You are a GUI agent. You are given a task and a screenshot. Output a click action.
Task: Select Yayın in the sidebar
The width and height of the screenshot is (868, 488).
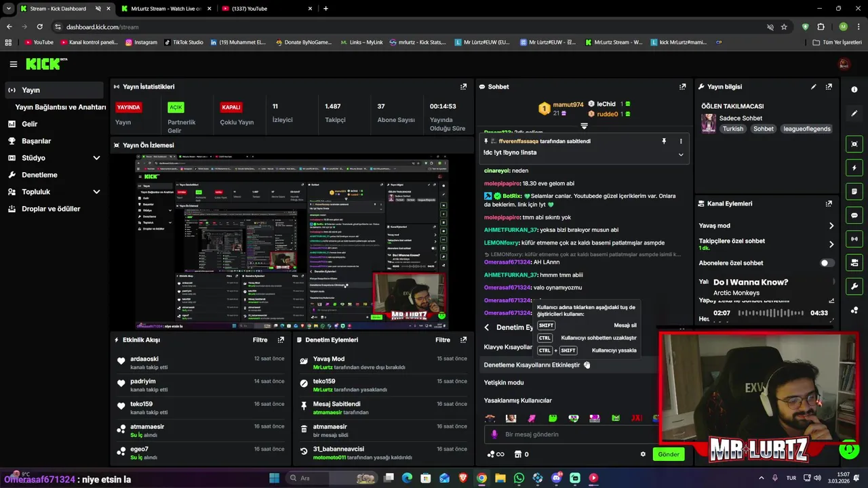(x=54, y=90)
